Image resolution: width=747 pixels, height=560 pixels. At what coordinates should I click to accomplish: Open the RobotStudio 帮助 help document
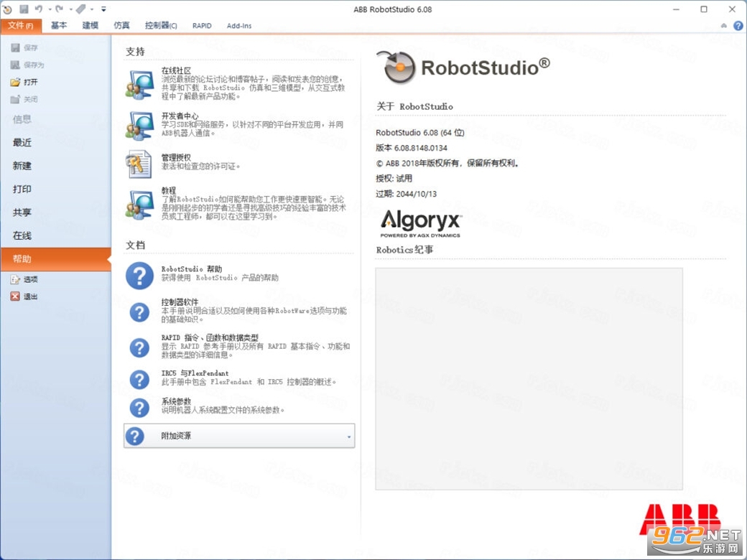(192, 269)
